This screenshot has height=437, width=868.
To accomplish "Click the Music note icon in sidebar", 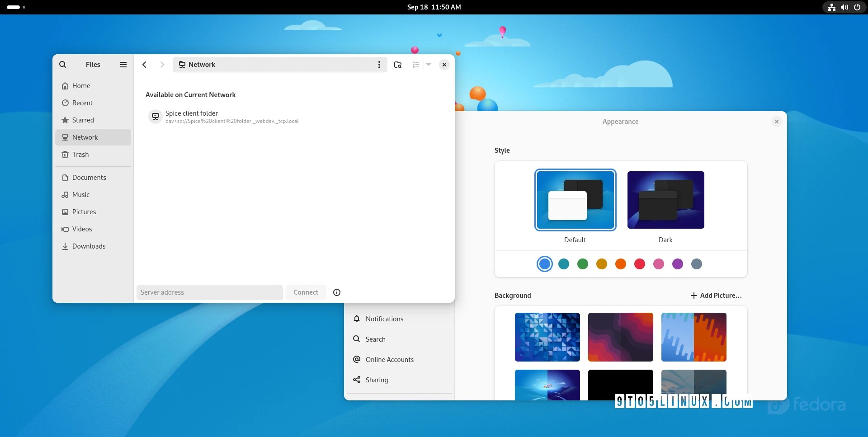I will (65, 195).
